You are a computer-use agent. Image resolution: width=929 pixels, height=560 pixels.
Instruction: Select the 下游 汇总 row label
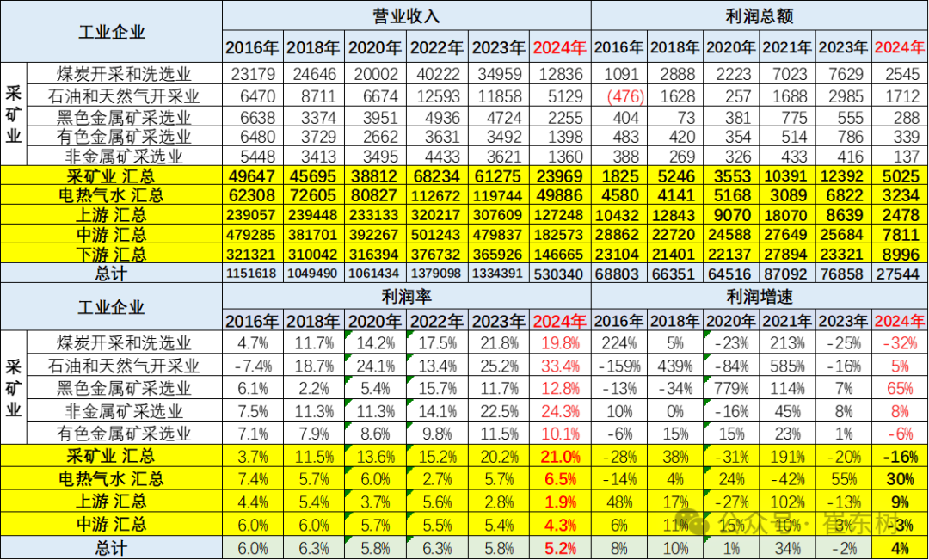[x=111, y=254]
